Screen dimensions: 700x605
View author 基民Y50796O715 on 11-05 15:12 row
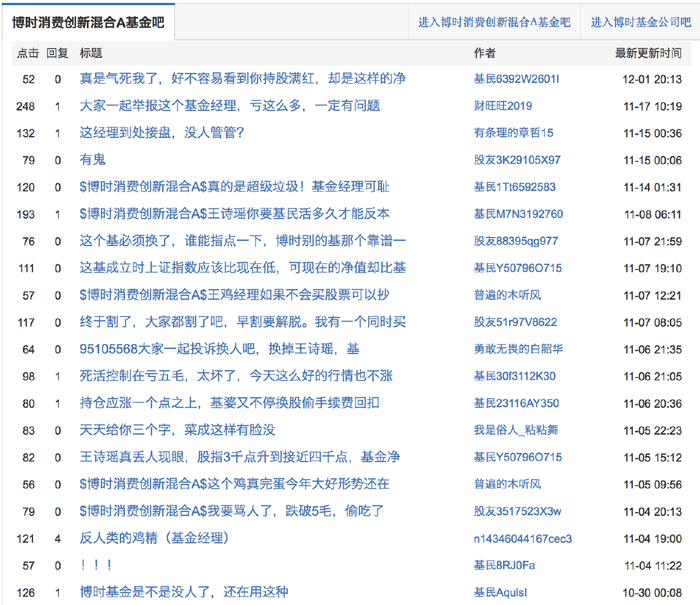518,457
